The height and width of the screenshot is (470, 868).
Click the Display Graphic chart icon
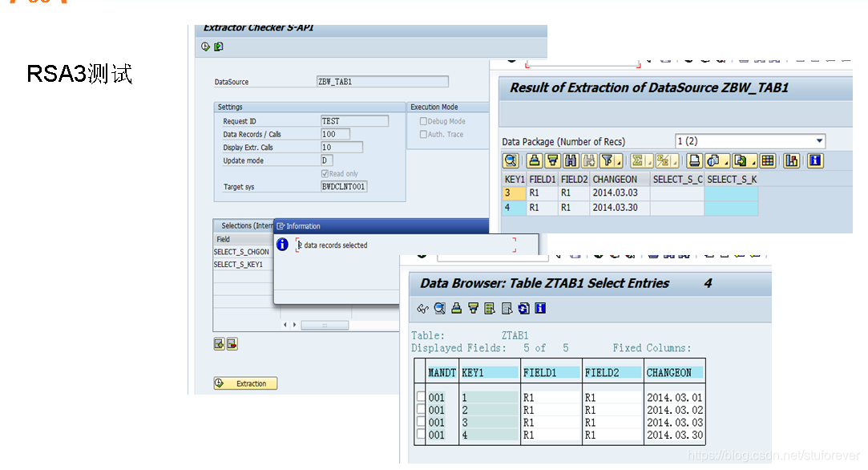point(792,160)
